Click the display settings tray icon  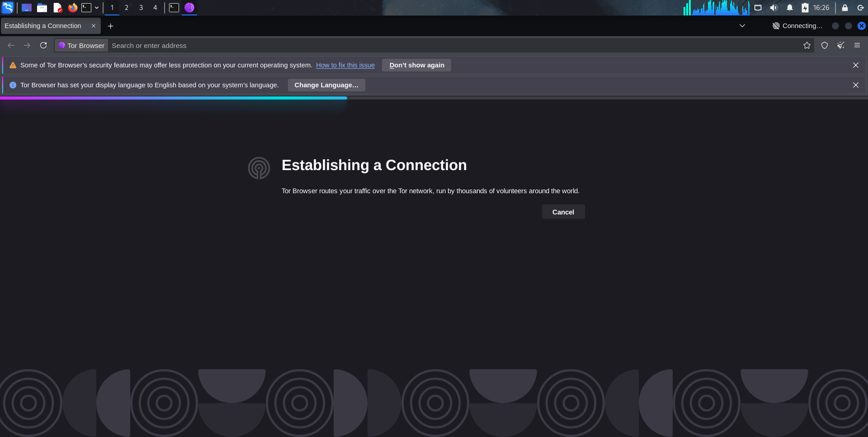pos(758,8)
